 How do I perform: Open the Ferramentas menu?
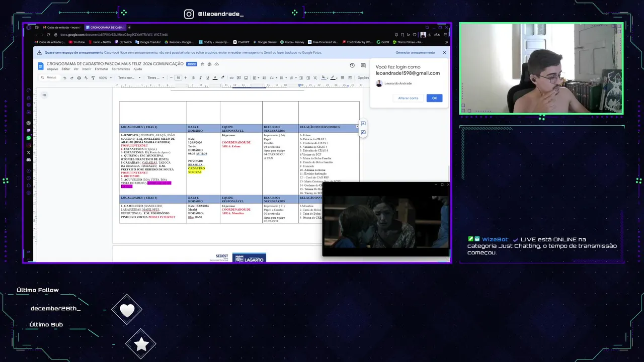tap(121, 69)
